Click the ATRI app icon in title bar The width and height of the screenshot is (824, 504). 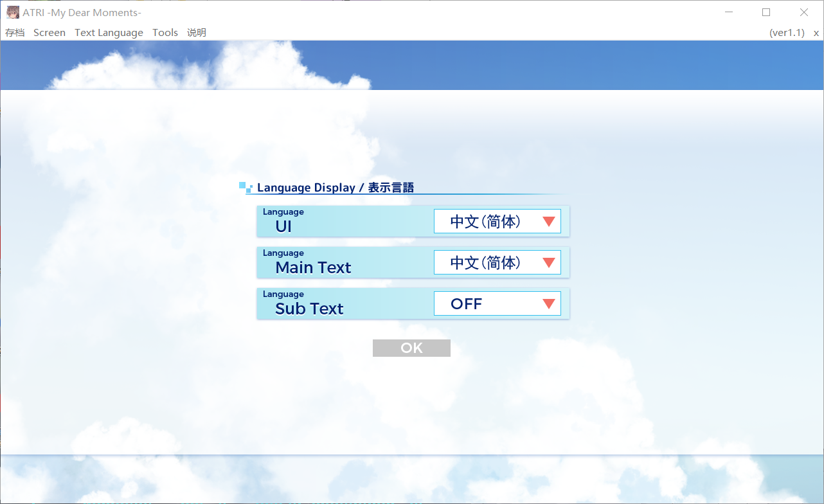click(12, 12)
